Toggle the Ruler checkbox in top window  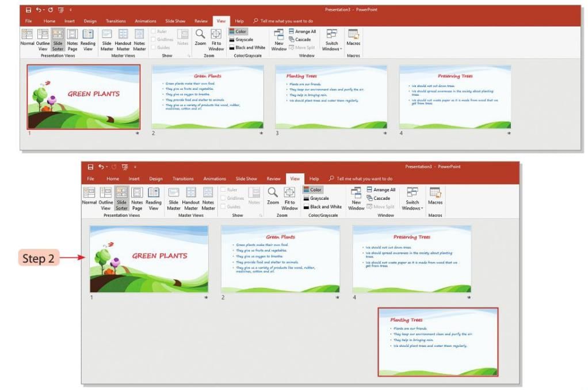coord(154,32)
